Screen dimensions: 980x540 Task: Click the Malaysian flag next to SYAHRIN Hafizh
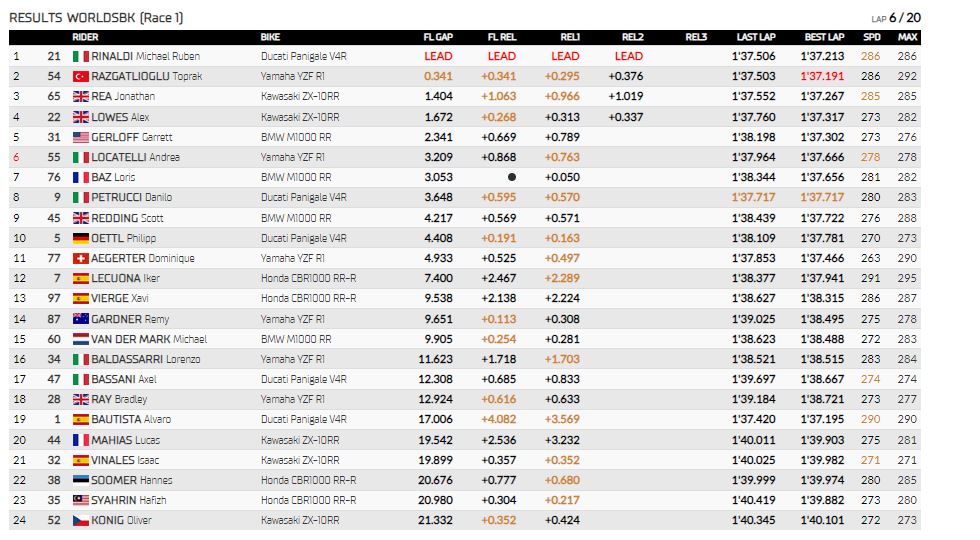(81, 500)
